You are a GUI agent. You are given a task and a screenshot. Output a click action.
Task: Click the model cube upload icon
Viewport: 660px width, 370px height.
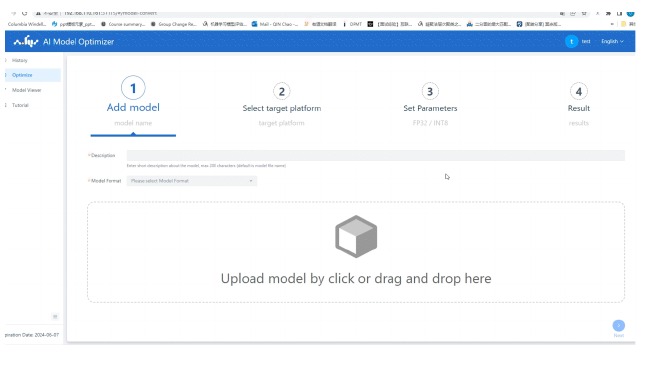(356, 236)
